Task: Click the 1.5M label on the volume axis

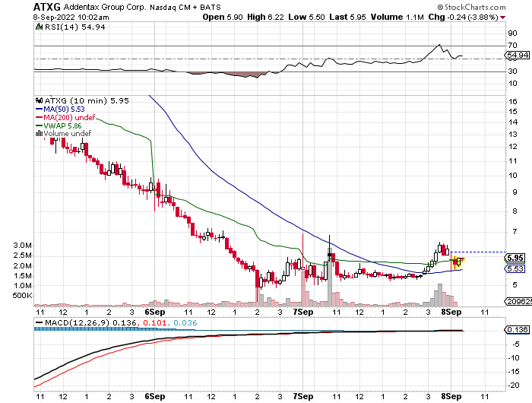Action: click(22, 275)
